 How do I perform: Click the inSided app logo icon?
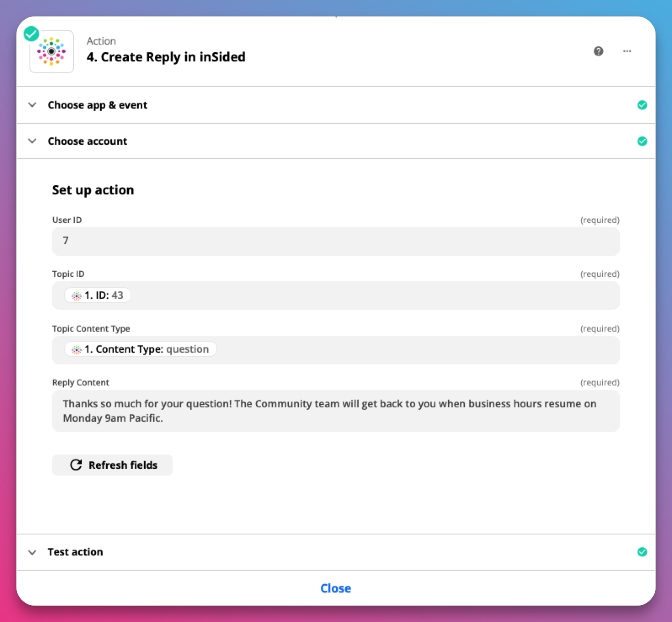tap(51, 52)
